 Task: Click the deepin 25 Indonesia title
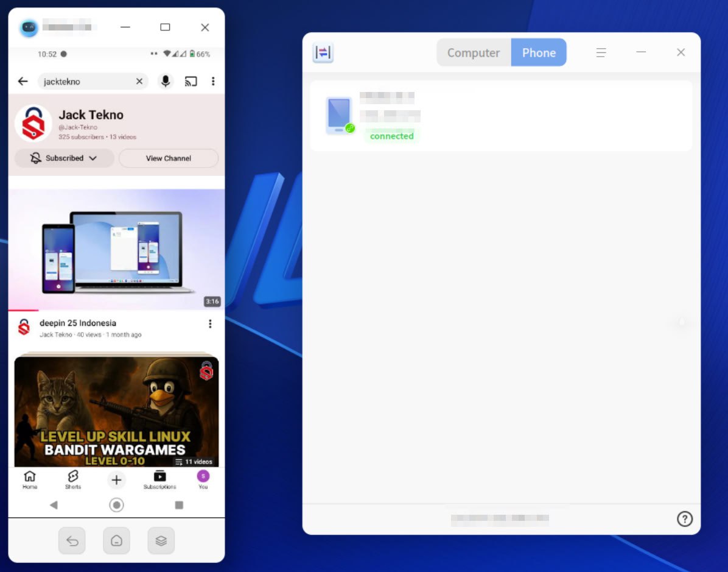tap(78, 323)
